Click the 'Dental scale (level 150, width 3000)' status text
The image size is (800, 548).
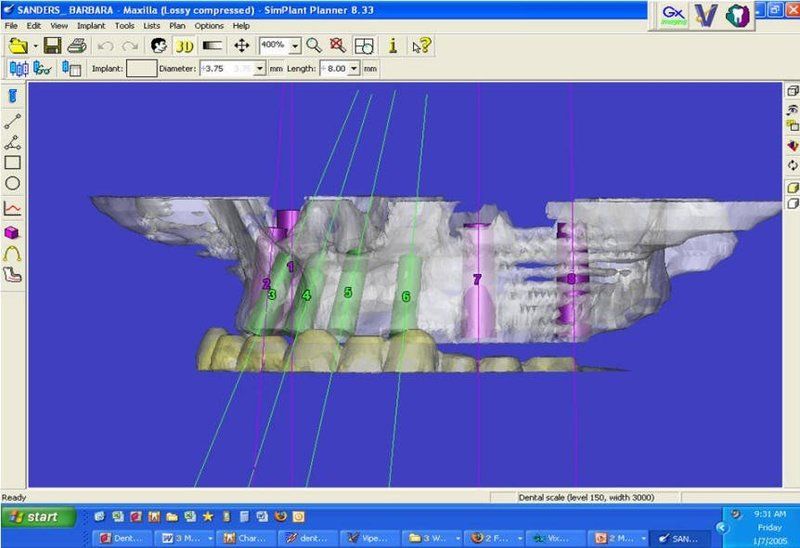click(586, 497)
